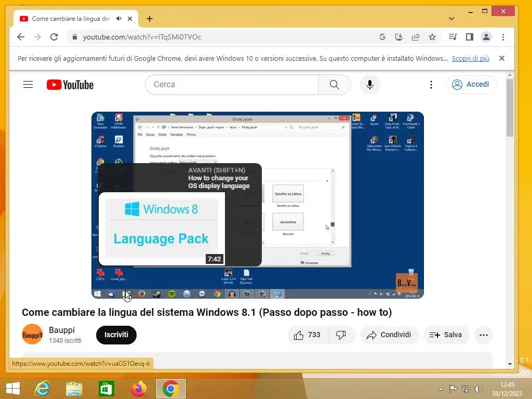Image resolution: width=532 pixels, height=399 pixels.
Task: Go to YouTube home via the logo
Action: 70,85
